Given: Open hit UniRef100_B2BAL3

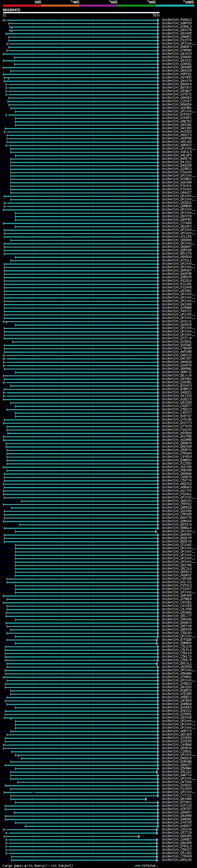Looking at the screenshot, I should (177, 26).
